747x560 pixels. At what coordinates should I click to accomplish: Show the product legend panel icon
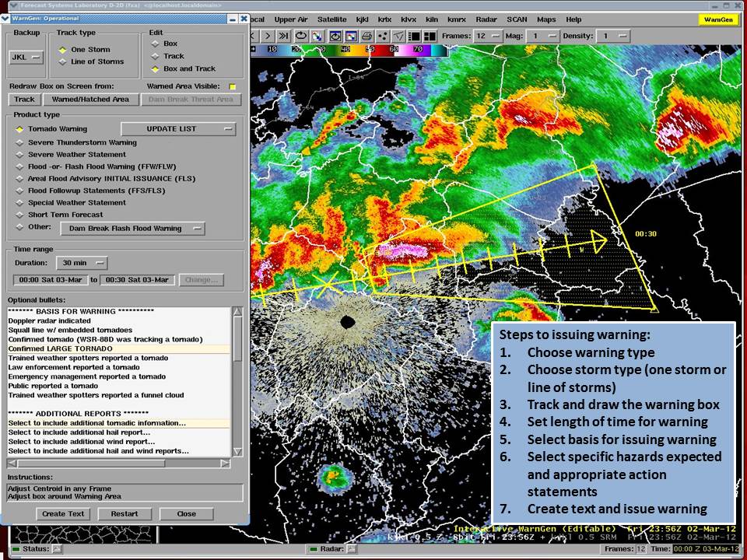(415, 36)
